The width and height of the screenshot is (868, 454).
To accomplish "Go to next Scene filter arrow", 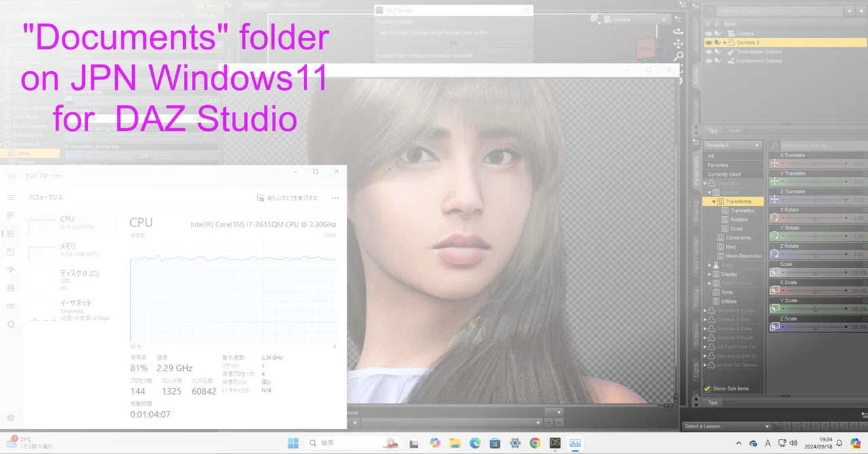I will coord(860,12).
